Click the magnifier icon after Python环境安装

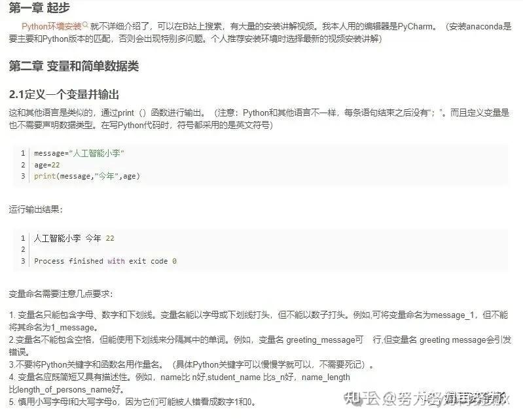(85, 25)
